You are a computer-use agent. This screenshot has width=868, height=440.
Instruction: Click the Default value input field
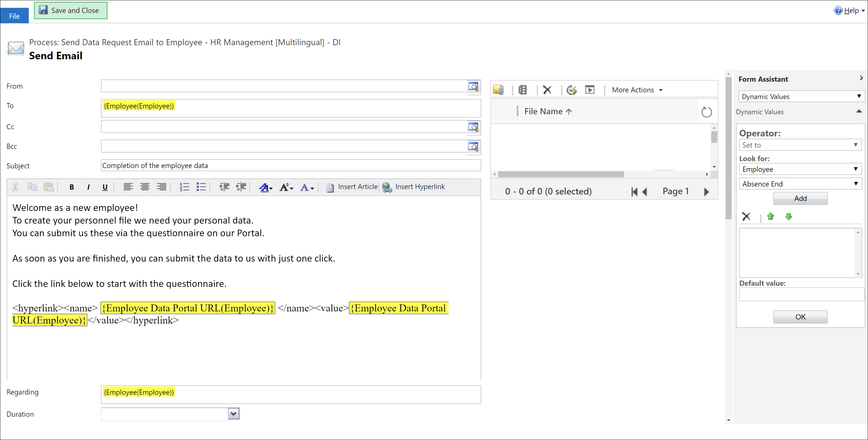[801, 294]
